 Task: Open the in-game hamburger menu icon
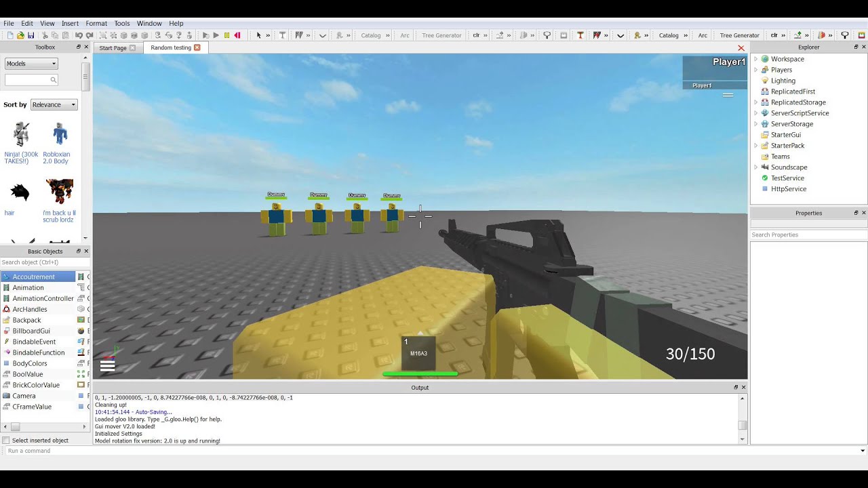pyautogui.click(x=107, y=366)
